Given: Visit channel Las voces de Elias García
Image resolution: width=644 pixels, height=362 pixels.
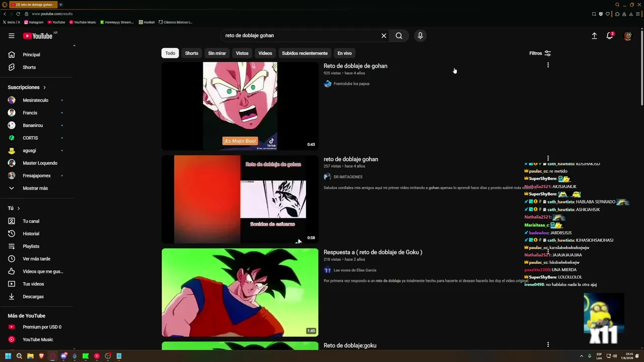Looking at the screenshot, I should 355,270.
